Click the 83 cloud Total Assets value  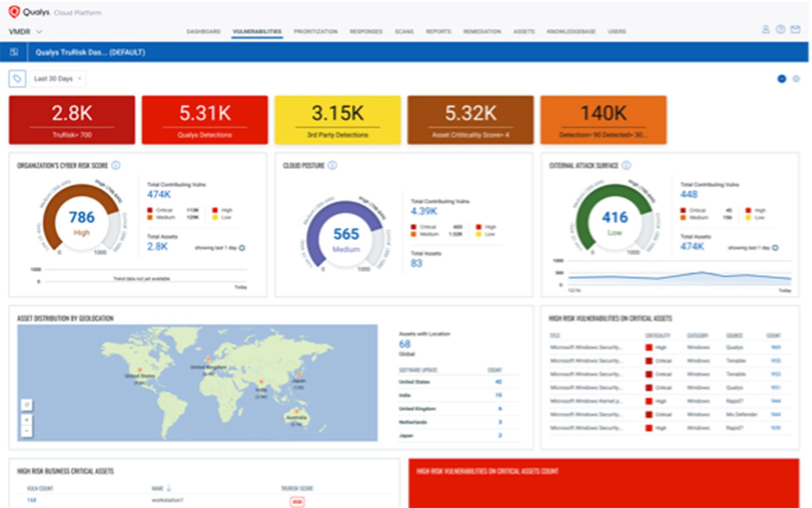tap(416, 263)
